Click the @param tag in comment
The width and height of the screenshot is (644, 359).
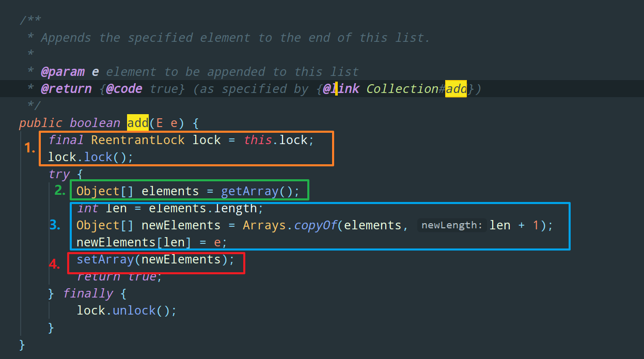[x=62, y=72]
